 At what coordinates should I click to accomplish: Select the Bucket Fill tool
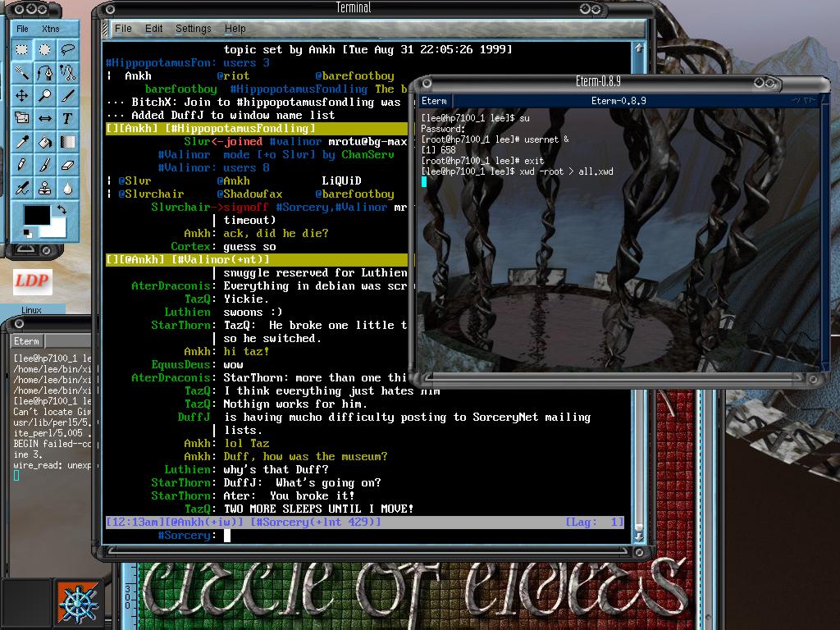(45, 142)
